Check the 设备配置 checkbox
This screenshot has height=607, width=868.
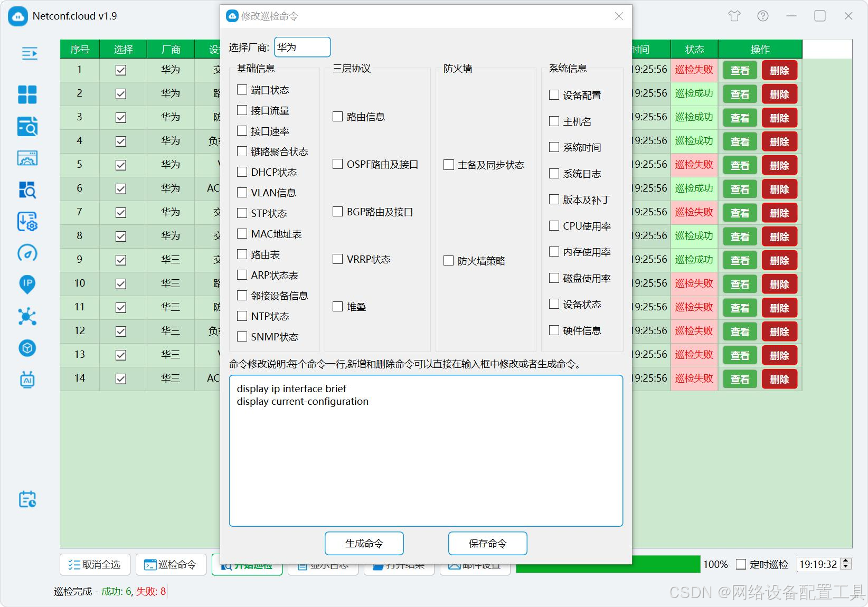click(x=554, y=95)
